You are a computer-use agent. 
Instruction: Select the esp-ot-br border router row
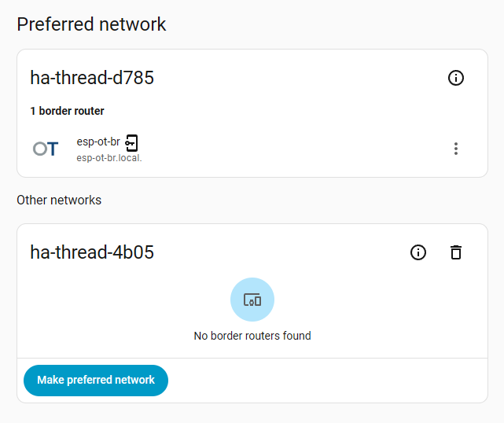click(275, 149)
